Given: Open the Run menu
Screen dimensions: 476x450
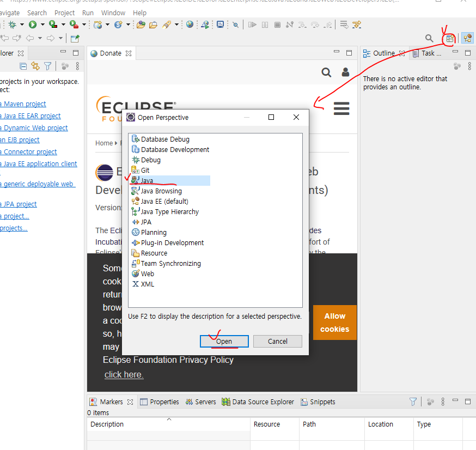Looking at the screenshot, I should [88, 13].
